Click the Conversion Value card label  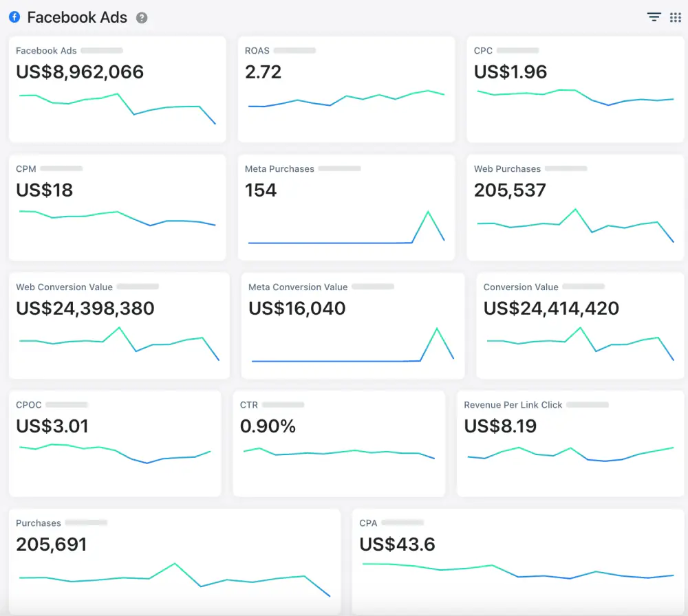pyautogui.click(x=521, y=287)
